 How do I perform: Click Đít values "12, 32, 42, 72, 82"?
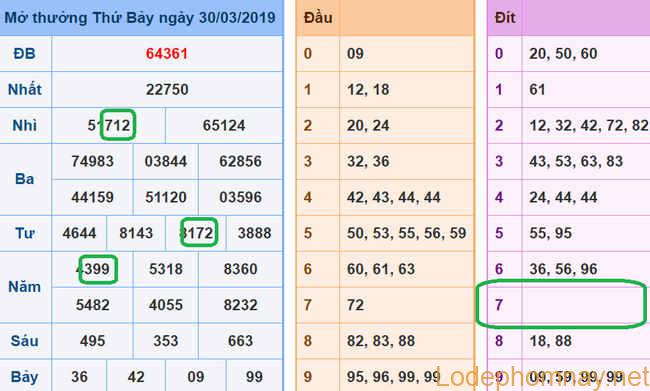[589, 126]
